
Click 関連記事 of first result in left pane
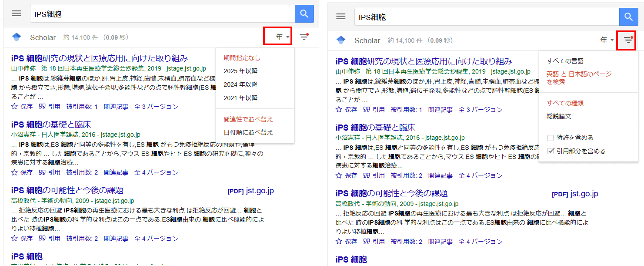116,106
